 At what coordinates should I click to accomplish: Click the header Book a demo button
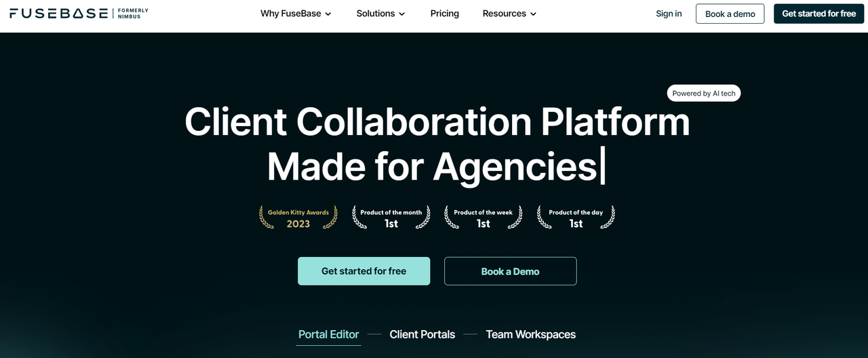coord(730,14)
